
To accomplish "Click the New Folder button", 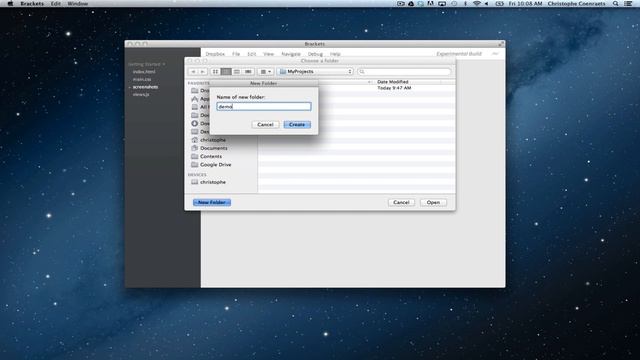I will click(x=212, y=202).
